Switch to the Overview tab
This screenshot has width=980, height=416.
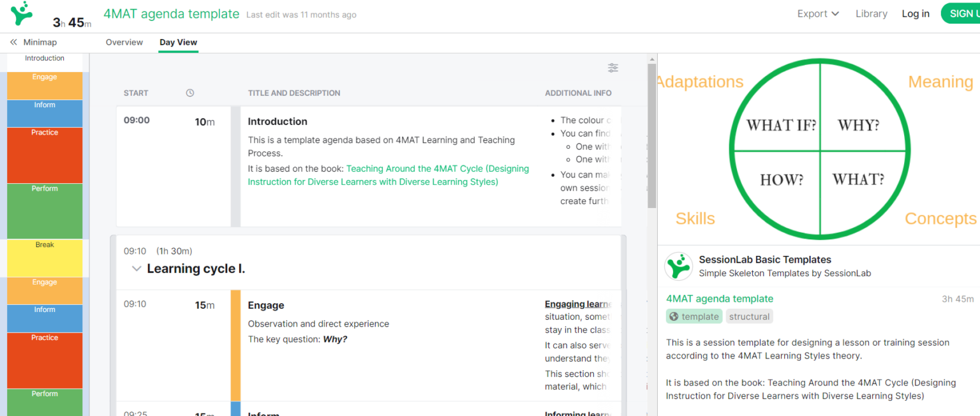coord(124,42)
